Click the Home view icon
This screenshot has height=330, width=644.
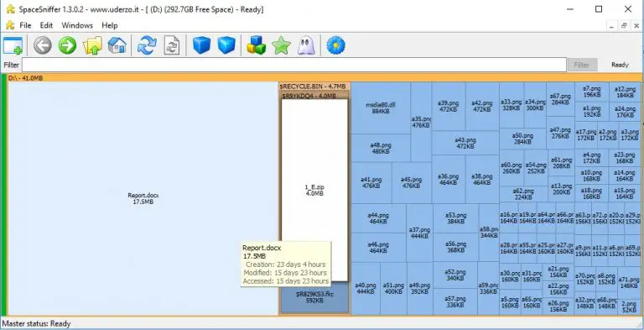tap(117, 45)
